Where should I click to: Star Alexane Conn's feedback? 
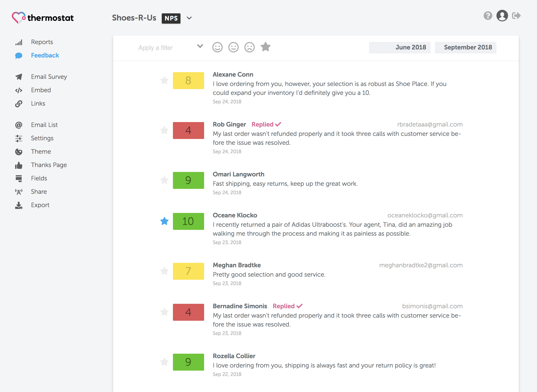pos(164,80)
